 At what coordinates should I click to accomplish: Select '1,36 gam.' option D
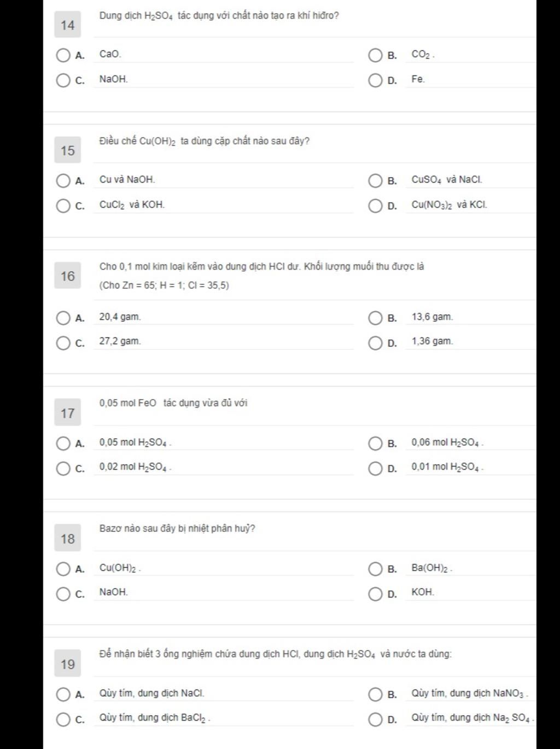[375, 343]
